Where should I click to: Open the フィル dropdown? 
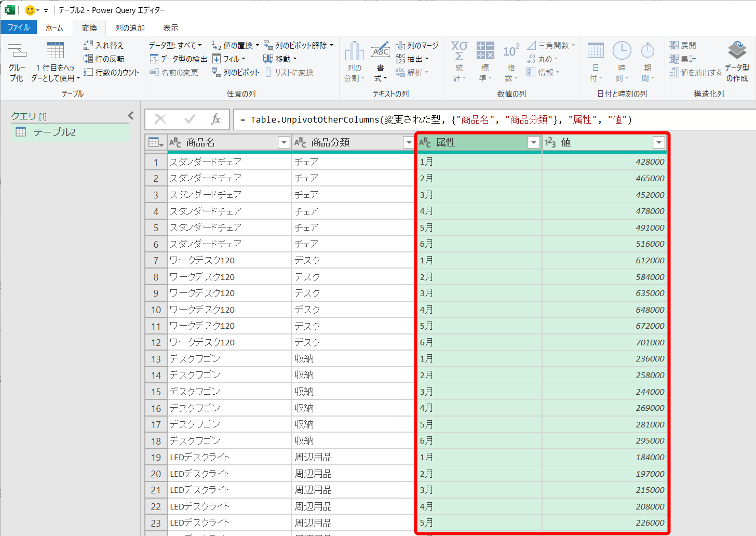[228, 59]
